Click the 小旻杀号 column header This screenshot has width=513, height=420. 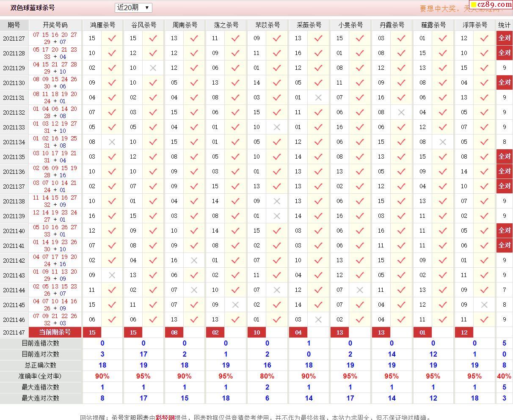350,25
